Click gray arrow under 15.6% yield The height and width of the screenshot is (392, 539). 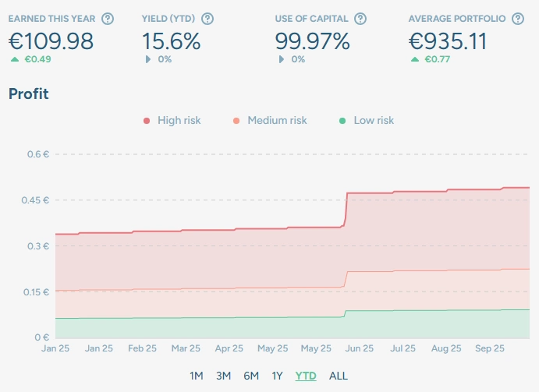coord(148,59)
